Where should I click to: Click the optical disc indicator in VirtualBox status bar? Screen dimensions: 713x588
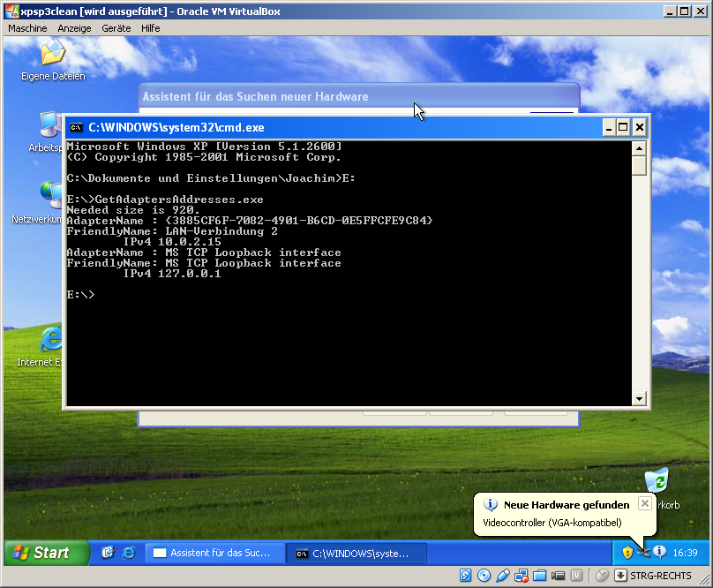tap(484, 576)
